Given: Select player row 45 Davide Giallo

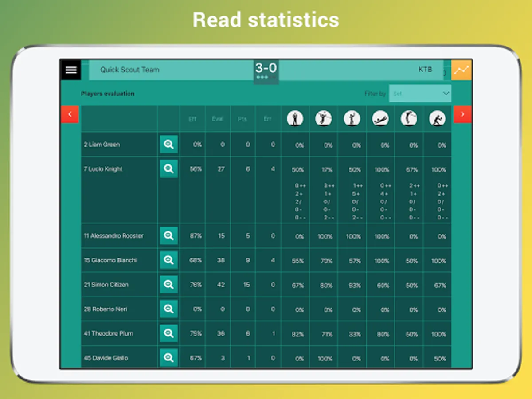Looking at the screenshot, I should tap(266, 357).
